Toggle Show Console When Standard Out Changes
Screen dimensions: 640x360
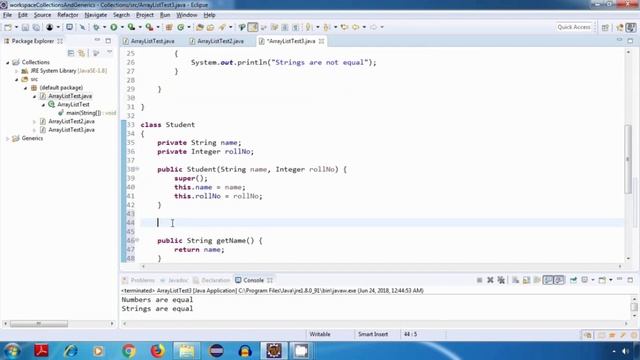pyautogui.click(x=548, y=280)
